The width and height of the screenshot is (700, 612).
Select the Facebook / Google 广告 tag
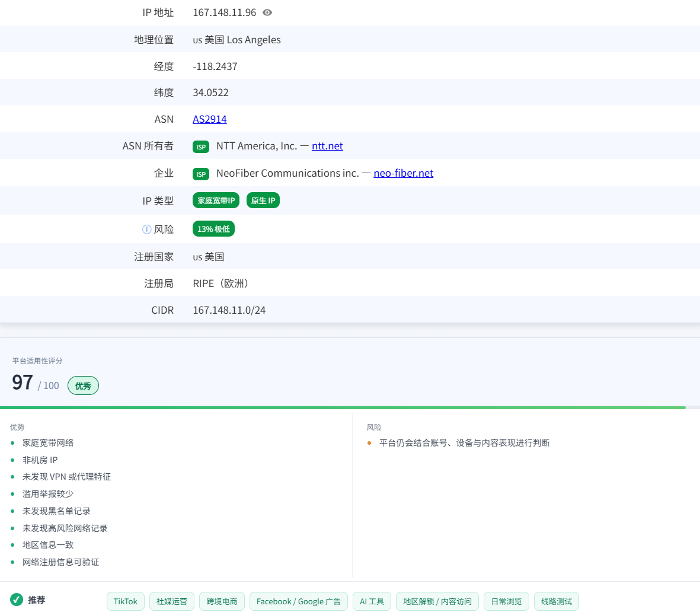point(299,601)
